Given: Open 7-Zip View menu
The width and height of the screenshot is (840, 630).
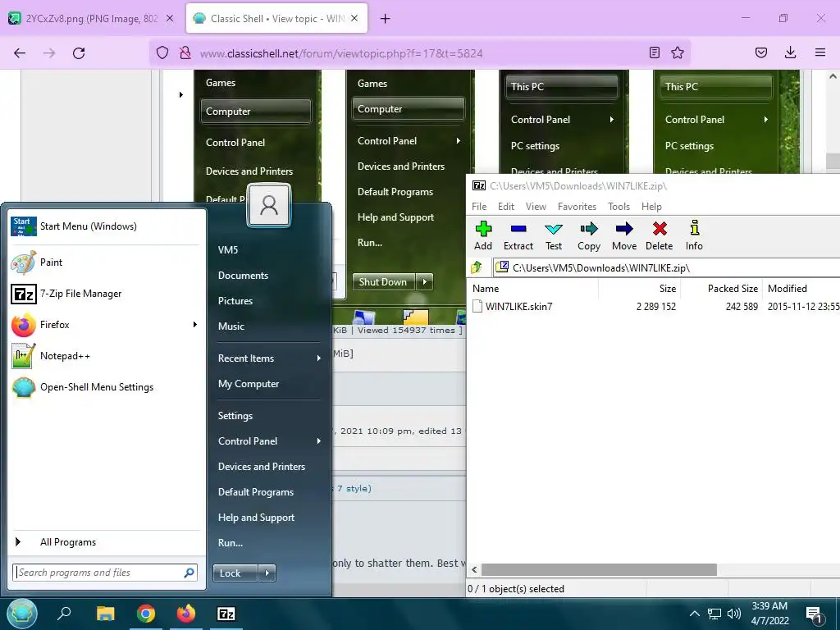Looking at the screenshot, I should (x=536, y=206).
